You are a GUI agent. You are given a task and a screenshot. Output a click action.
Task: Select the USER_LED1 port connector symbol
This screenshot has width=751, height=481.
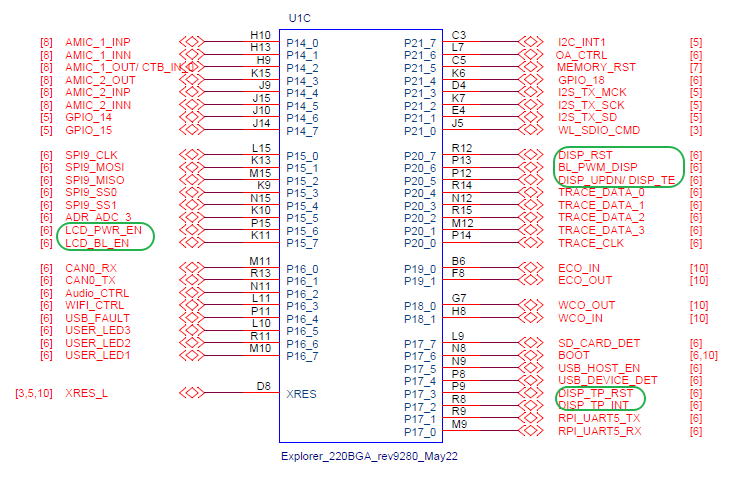[191, 356]
